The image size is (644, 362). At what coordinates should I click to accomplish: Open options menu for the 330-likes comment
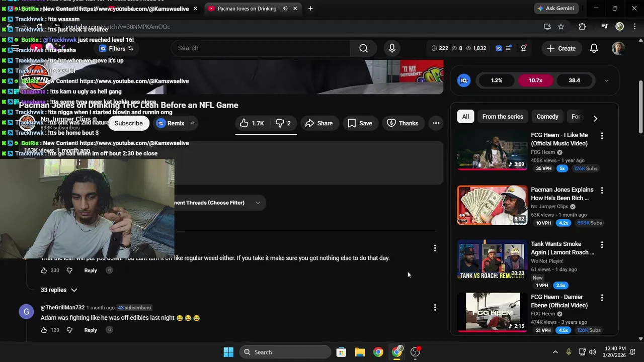435,248
